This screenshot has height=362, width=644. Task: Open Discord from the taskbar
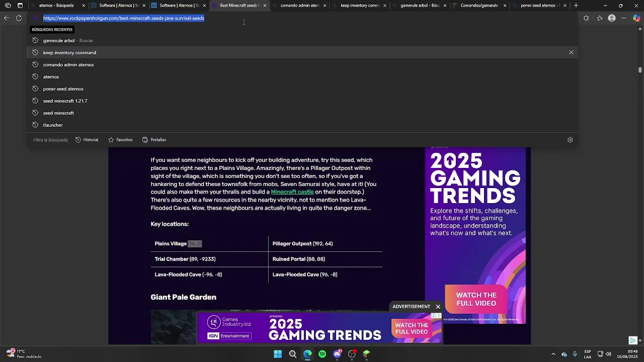(337, 354)
